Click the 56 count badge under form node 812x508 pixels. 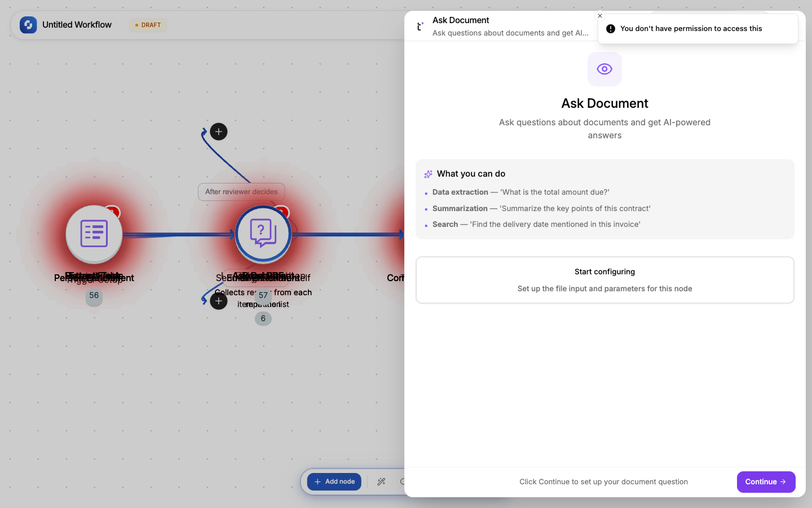94,296
